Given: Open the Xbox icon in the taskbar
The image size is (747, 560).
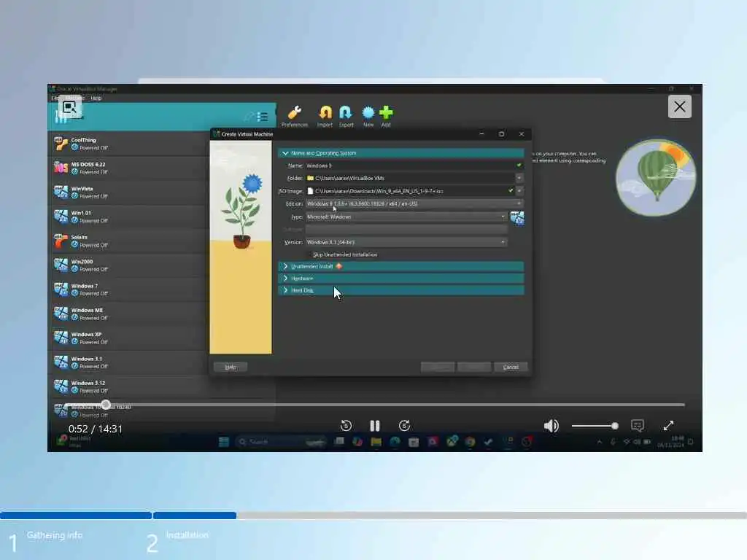Looking at the screenshot, I should pos(452,442).
